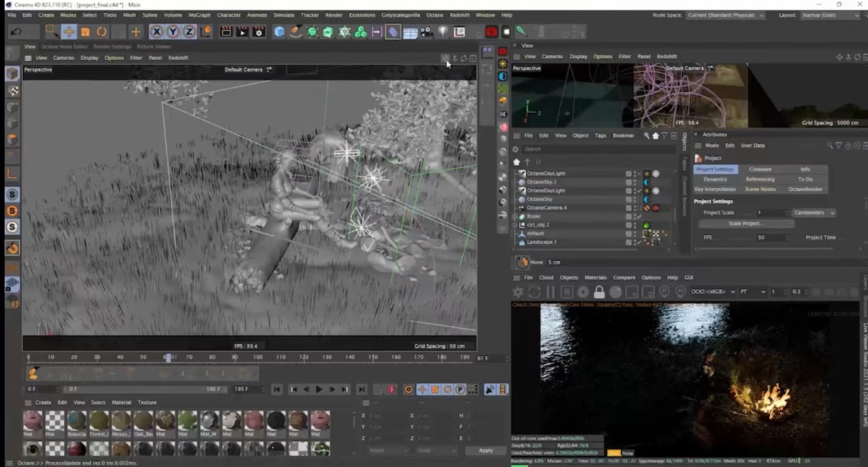The image size is (868, 467).
Task: Open the Octane menu in main menu bar
Action: pos(435,15)
